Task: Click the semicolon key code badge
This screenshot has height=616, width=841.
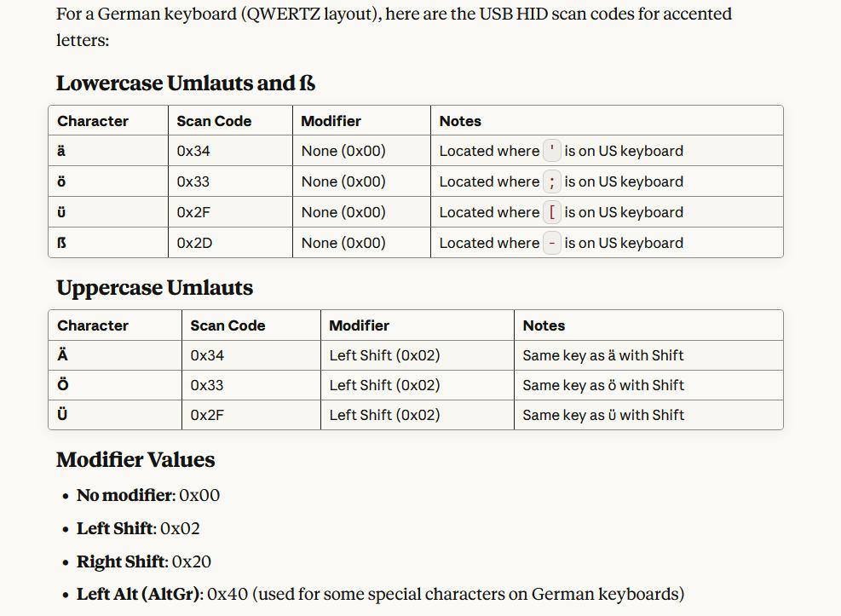Action: point(552,181)
